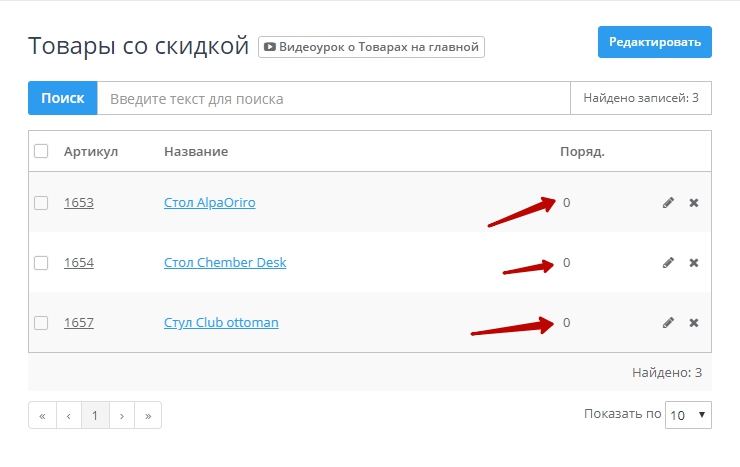
Task: Delete the Стол AlpaOriro row with the X icon
Action: tap(694, 203)
